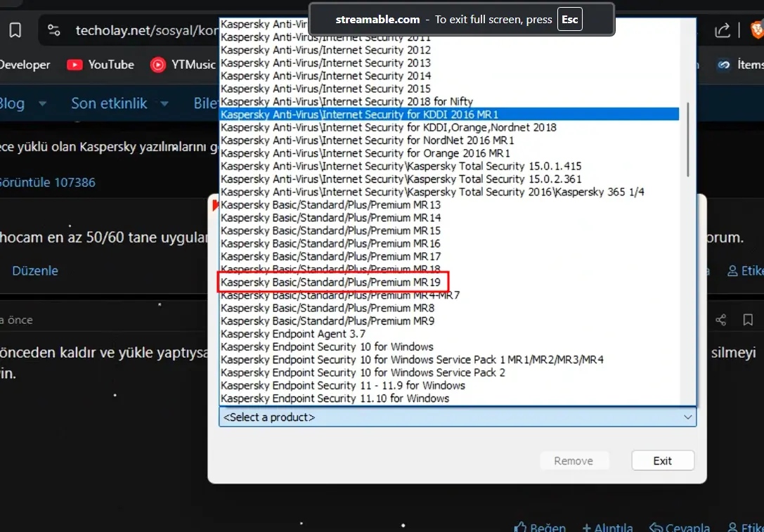
Task: Click the Beğen link under the post
Action: coord(540,526)
